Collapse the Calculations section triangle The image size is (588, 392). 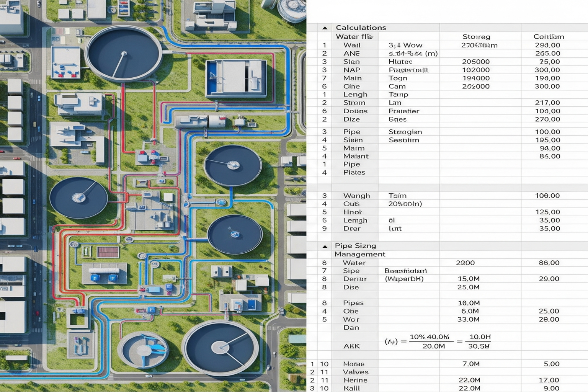pos(325,28)
